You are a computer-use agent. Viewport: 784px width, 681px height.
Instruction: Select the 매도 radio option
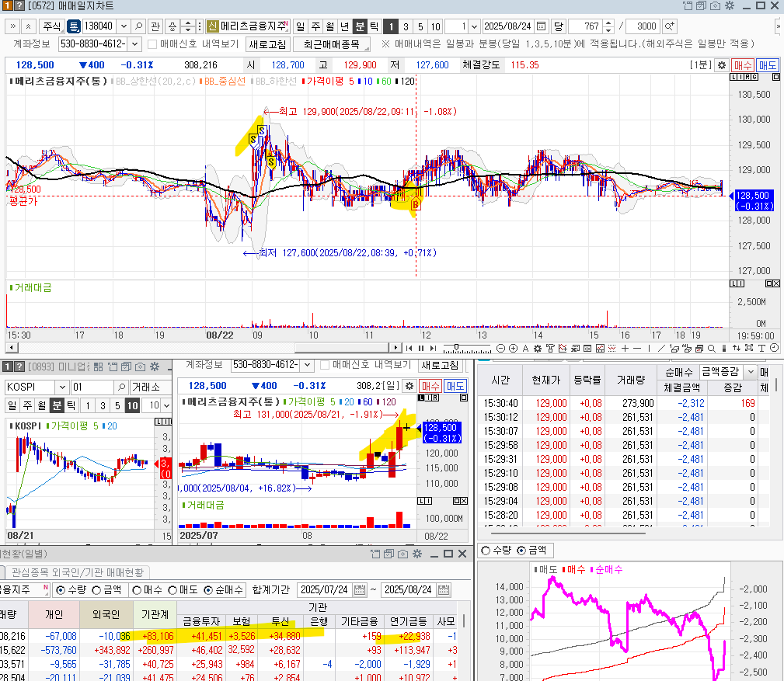[172, 590]
